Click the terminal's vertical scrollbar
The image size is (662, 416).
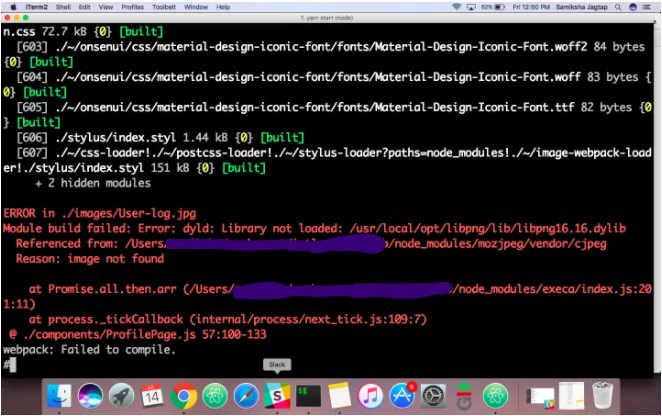coord(657,198)
